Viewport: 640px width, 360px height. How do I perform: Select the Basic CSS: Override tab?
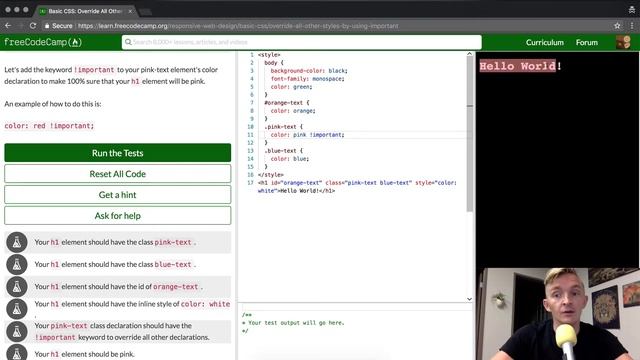pos(85,11)
